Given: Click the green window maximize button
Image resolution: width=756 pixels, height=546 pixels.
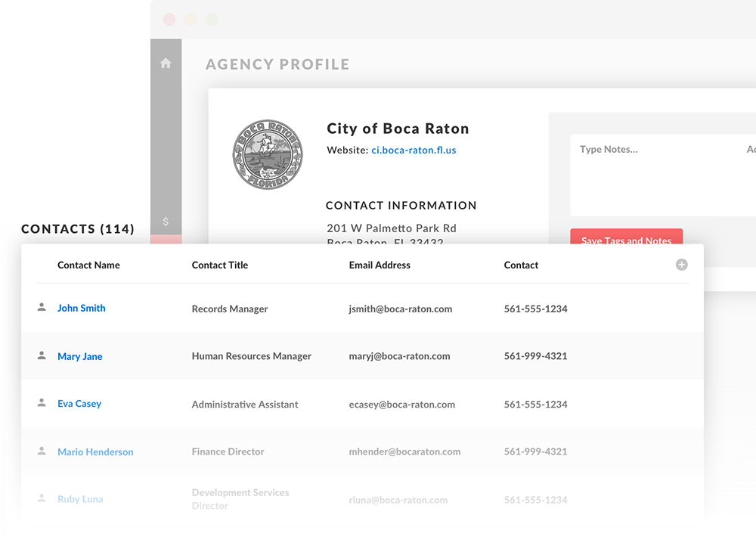Looking at the screenshot, I should coord(212,20).
